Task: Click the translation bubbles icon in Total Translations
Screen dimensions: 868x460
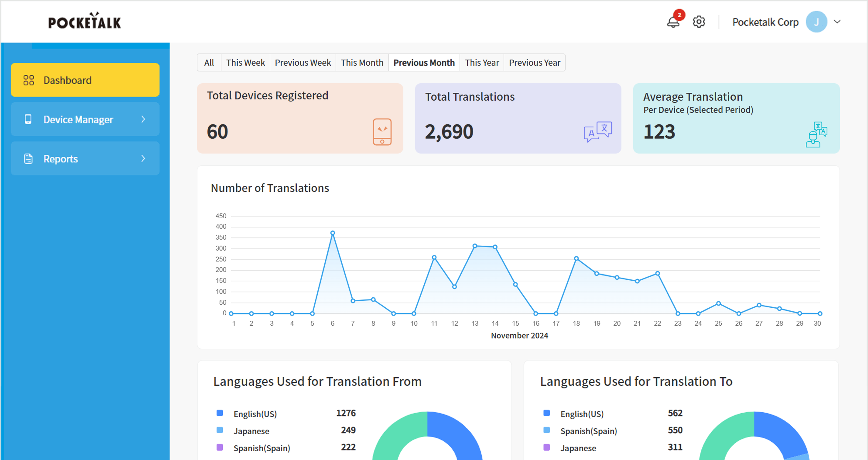Action: 598,132
